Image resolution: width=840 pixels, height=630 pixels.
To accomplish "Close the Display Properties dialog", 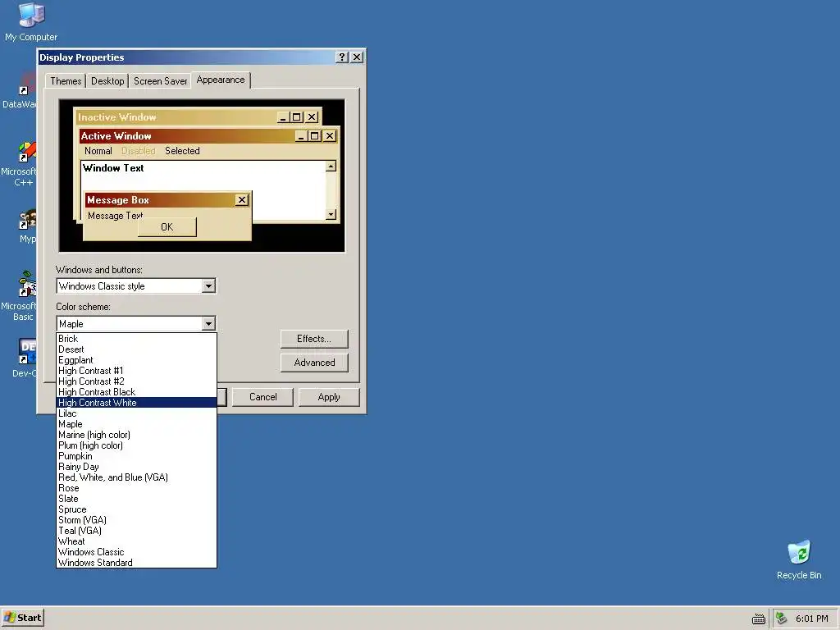I will pyautogui.click(x=357, y=57).
